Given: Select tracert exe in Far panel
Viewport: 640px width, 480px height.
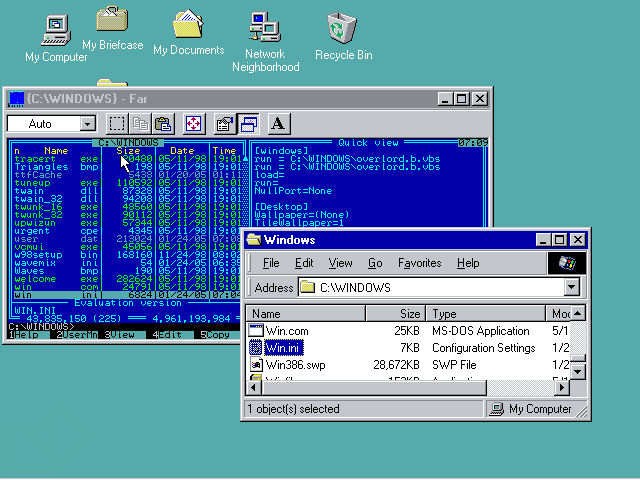Looking at the screenshot, I should pyautogui.click(x=56, y=159).
